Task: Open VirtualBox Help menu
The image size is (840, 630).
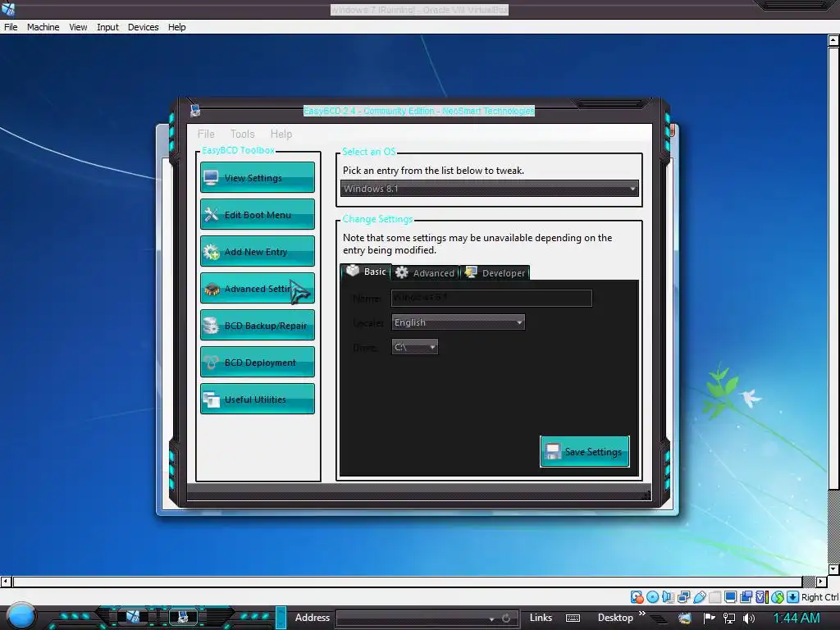Action: click(177, 27)
